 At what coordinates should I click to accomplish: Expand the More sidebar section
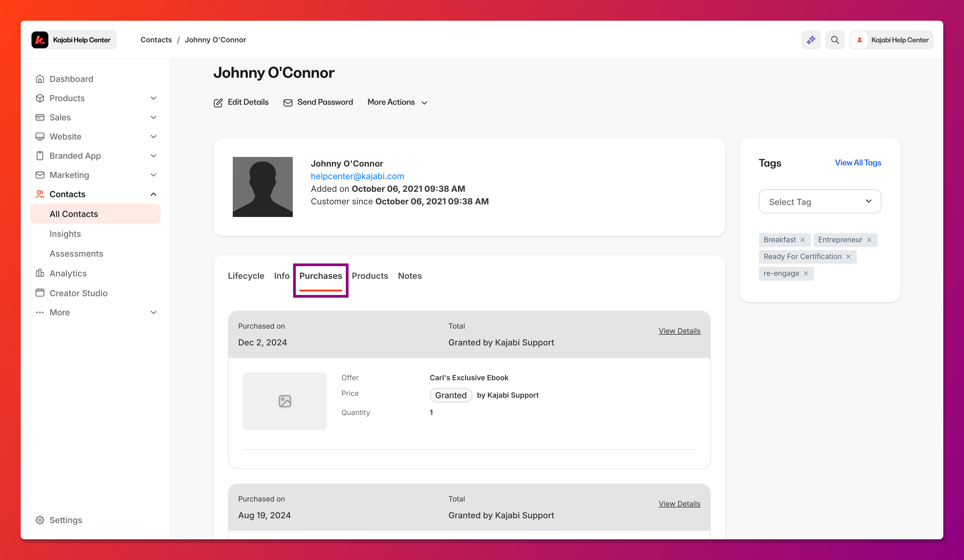coord(153,312)
